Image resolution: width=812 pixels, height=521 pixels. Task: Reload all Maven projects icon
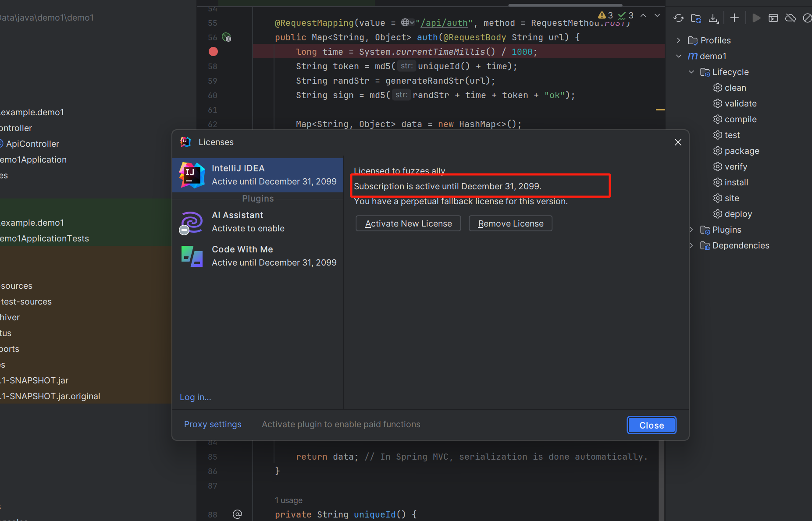[679, 18]
